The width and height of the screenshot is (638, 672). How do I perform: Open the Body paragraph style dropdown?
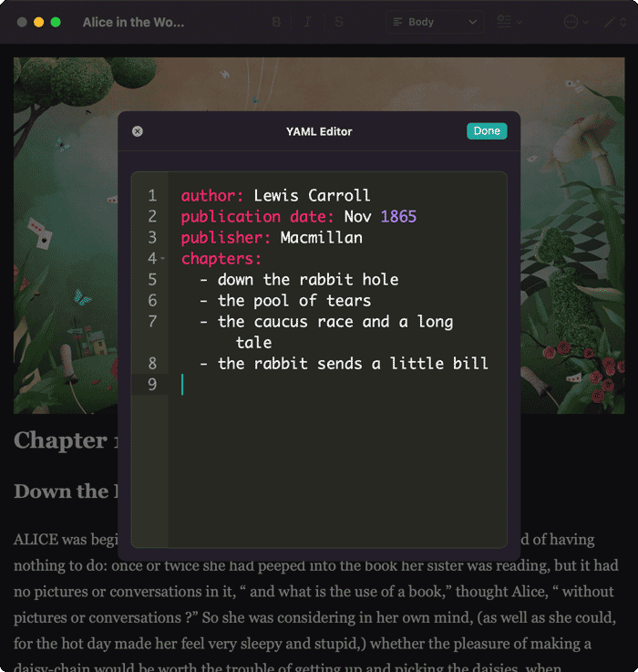[x=435, y=22]
